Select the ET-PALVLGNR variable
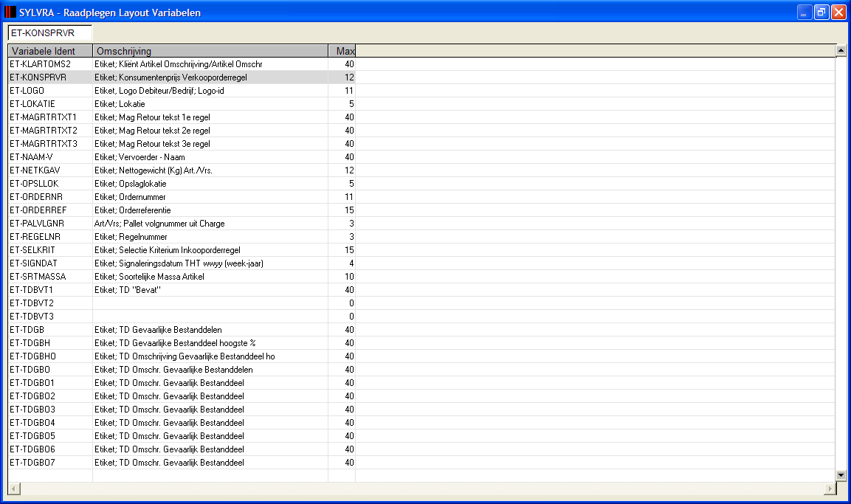851x504 pixels. coord(37,224)
